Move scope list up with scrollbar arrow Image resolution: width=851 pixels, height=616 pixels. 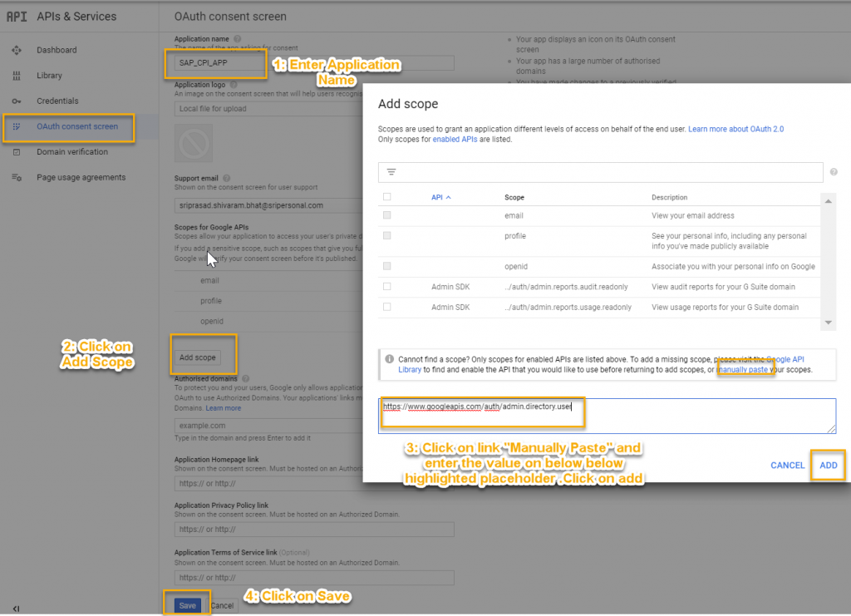click(x=829, y=201)
